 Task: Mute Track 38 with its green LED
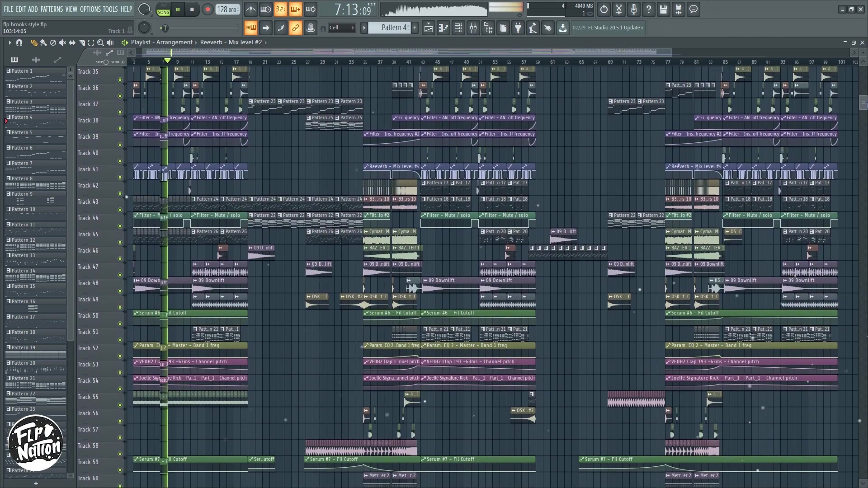click(x=120, y=129)
